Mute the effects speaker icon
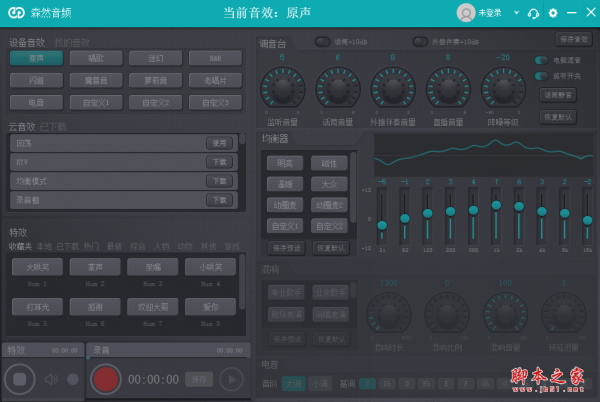This screenshot has height=402, width=600. coord(51,380)
